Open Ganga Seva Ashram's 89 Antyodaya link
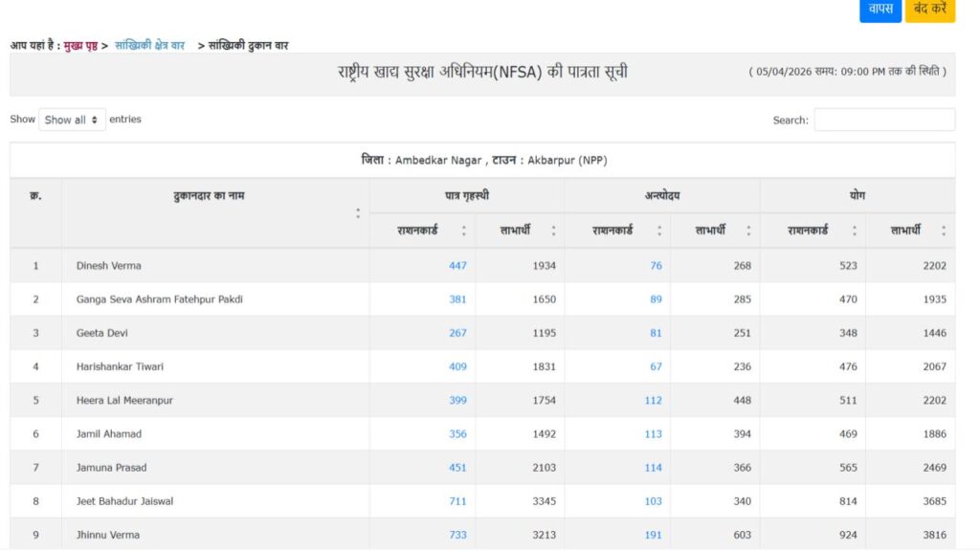Image resolution: width=980 pixels, height=551 pixels. (x=656, y=299)
